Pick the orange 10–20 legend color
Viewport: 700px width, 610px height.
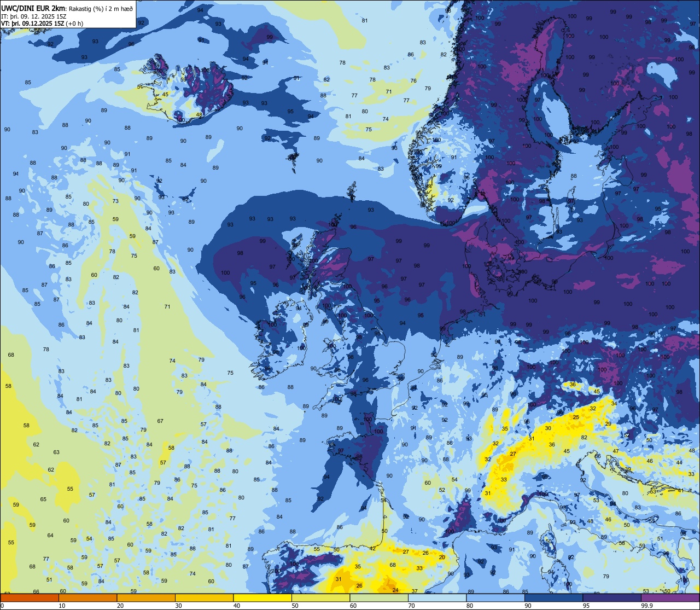point(87,597)
